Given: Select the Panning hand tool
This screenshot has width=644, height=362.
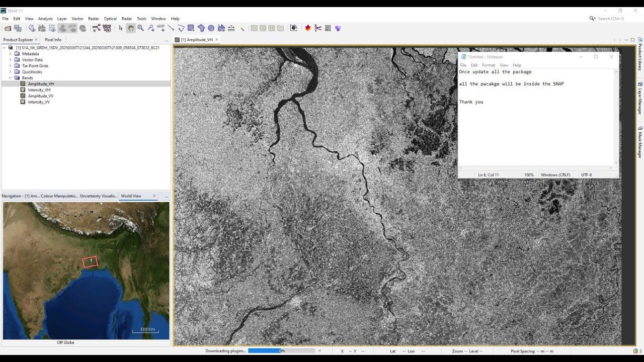Looking at the screenshot, I should point(131,28).
